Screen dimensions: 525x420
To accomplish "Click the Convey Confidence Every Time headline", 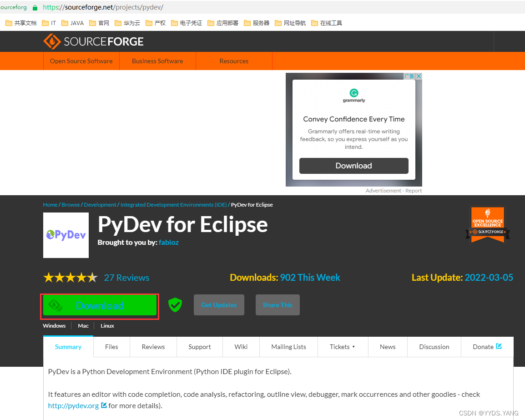I will coord(354,119).
